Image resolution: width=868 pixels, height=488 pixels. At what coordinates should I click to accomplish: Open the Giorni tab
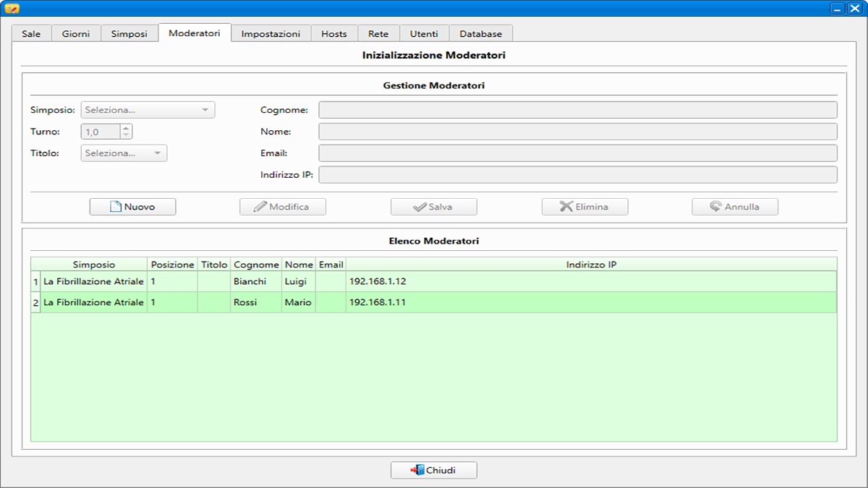click(76, 34)
